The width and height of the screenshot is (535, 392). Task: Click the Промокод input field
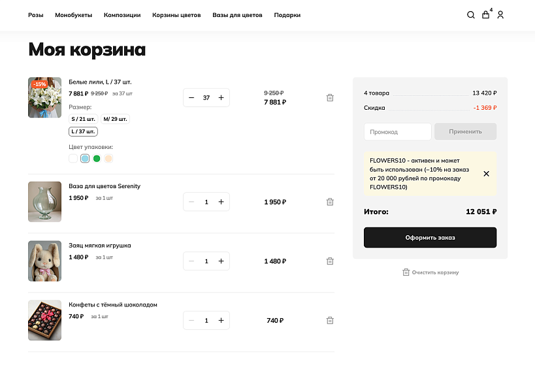point(397,131)
